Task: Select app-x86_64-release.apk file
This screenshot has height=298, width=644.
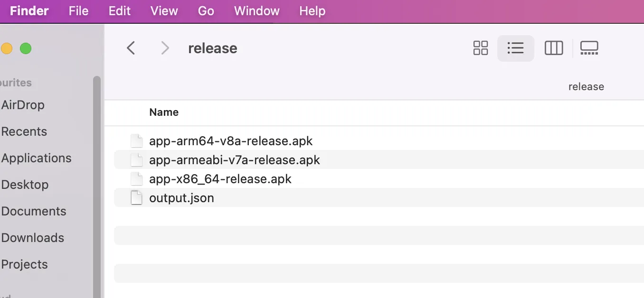Action: [x=220, y=179]
